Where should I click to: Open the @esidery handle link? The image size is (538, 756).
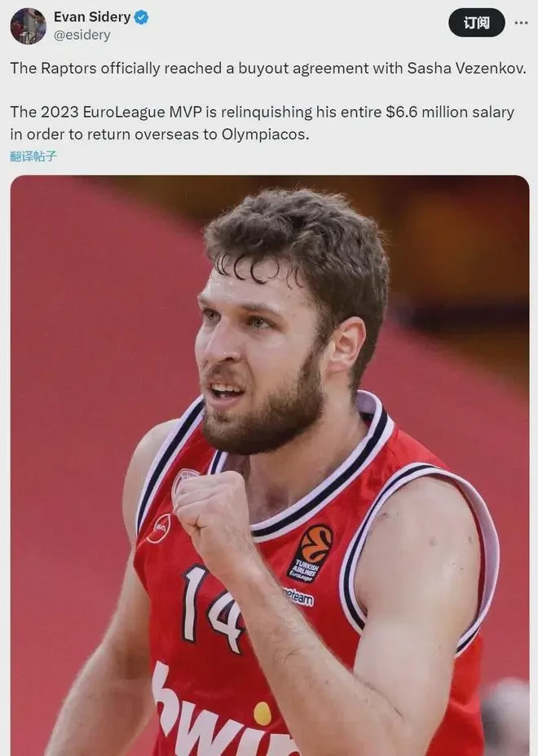(82, 35)
